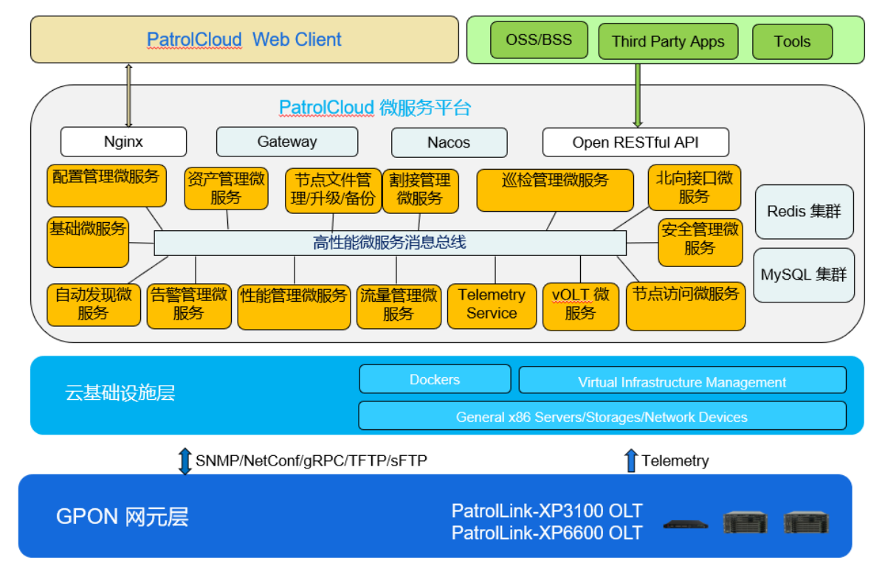
Task: Click the PatrolLink-XP6600 OLT text
Action: pyautogui.click(x=547, y=533)
